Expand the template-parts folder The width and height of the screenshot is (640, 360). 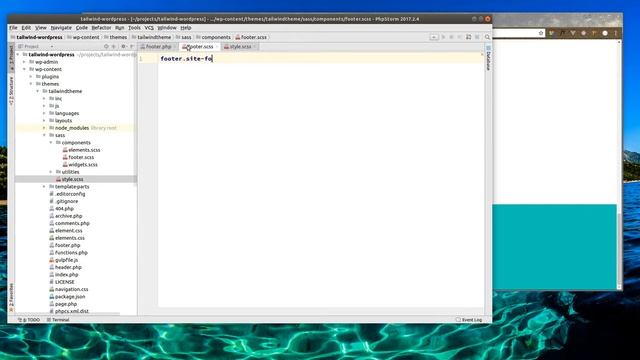tap(44, 187)
